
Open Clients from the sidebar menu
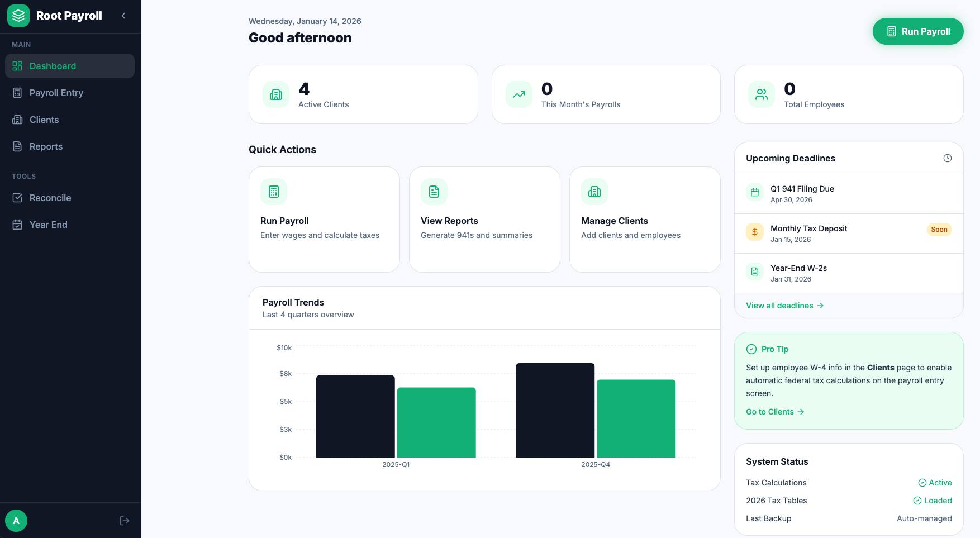pyautogui.click(x=44, y=120)
